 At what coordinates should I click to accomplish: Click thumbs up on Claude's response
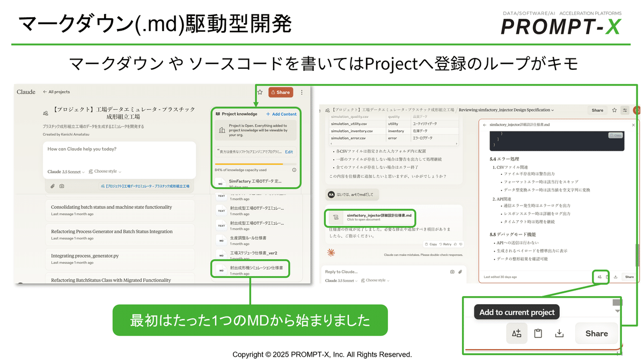pyautogui.click(x=456, y=244)
